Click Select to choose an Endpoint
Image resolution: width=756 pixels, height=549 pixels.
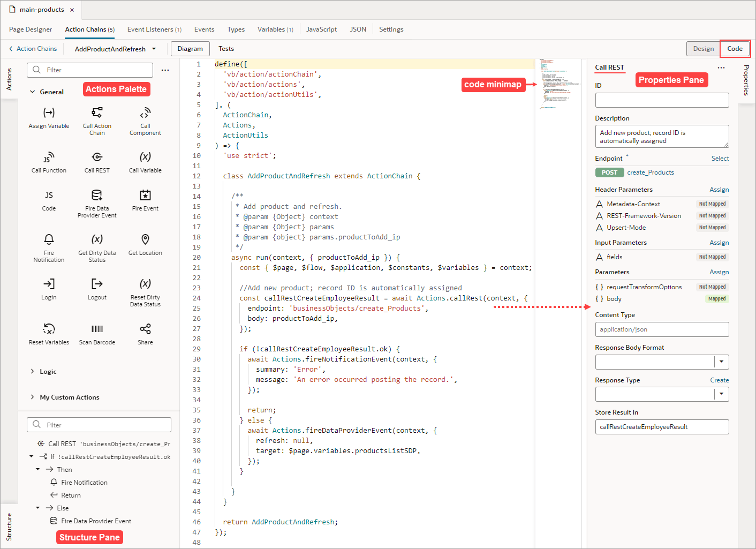(720, 158)
